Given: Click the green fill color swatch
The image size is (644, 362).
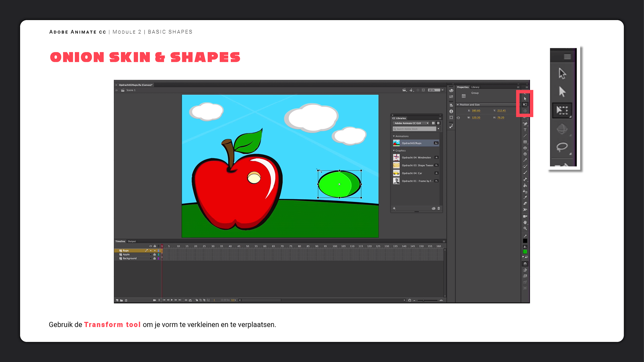Looking at the screenshot, I should click(x=525, y=252).
